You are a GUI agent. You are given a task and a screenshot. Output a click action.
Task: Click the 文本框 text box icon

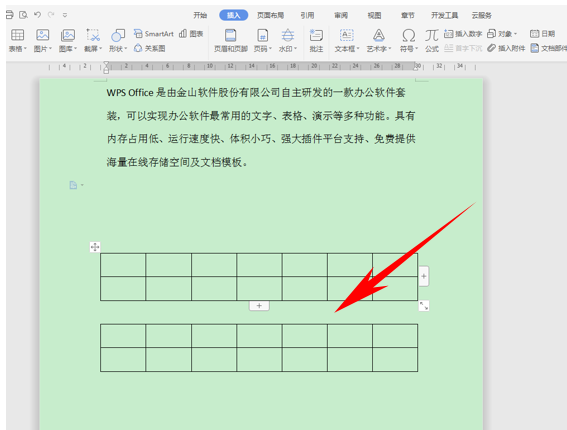click(346, 35)
